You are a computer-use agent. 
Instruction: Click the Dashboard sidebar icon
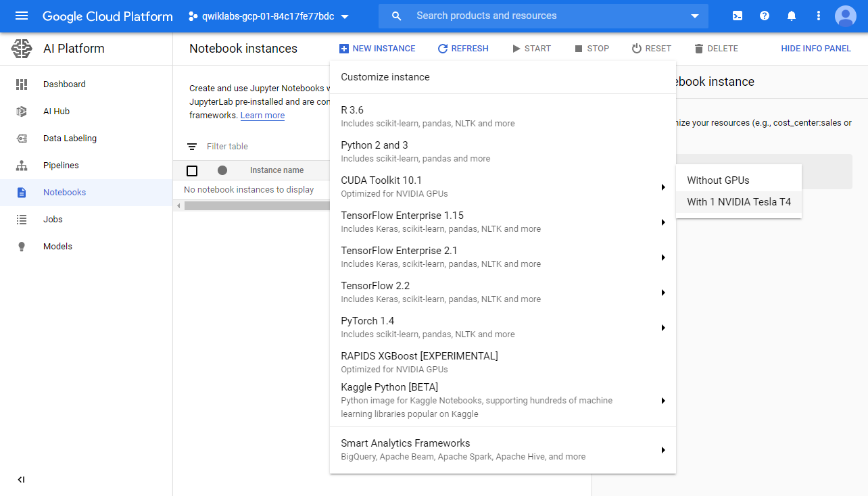(x=22, y=84)
